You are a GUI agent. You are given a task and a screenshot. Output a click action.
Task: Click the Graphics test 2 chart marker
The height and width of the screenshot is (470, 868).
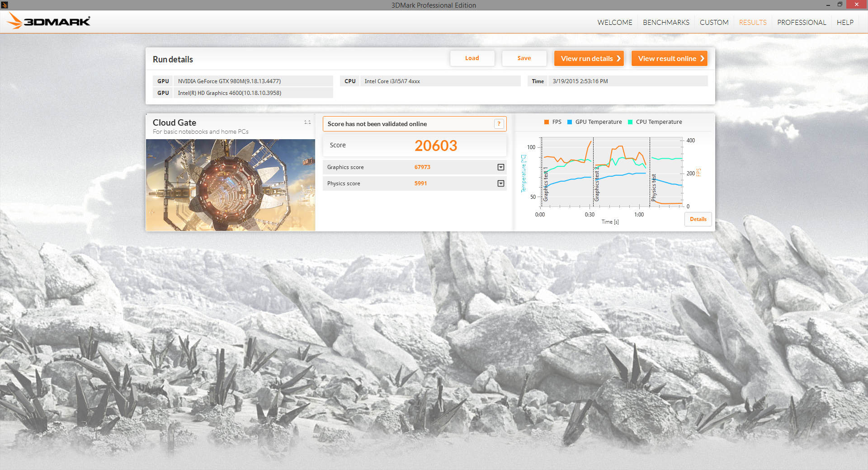point(596,184)
